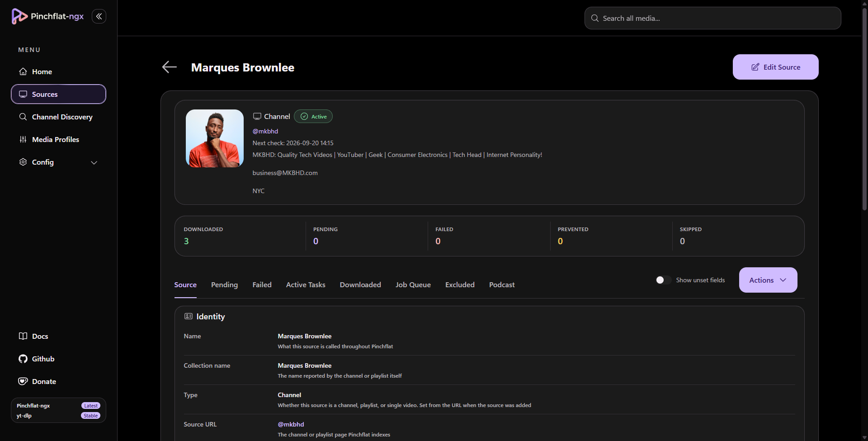
Task: Collapse the sidebar with double-chevron button
Action: (x=99, y=16)
